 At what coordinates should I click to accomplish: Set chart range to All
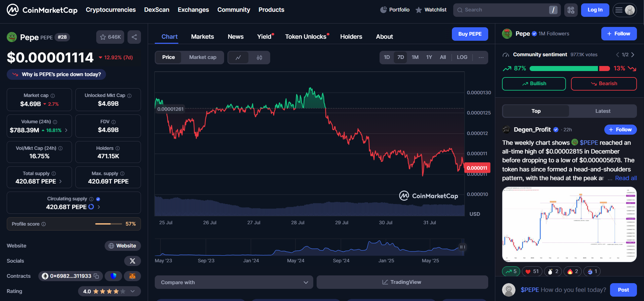tap(443, 57)
